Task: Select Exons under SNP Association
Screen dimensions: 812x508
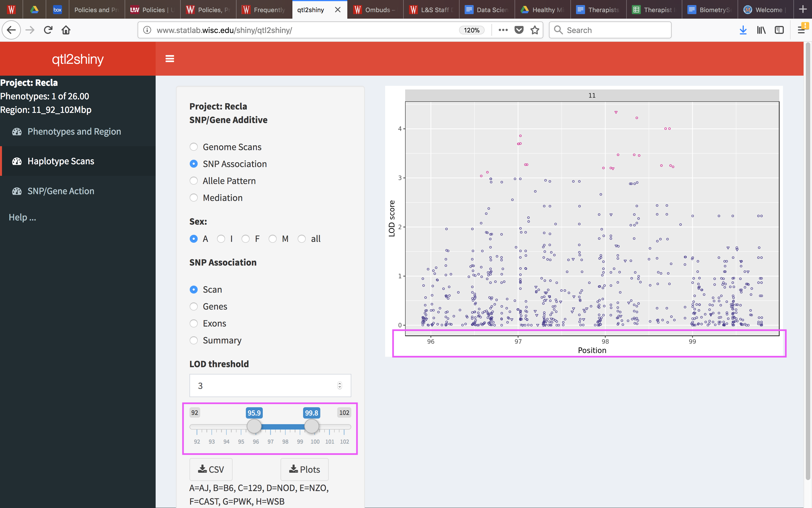Action: click(x=194, y=323)
